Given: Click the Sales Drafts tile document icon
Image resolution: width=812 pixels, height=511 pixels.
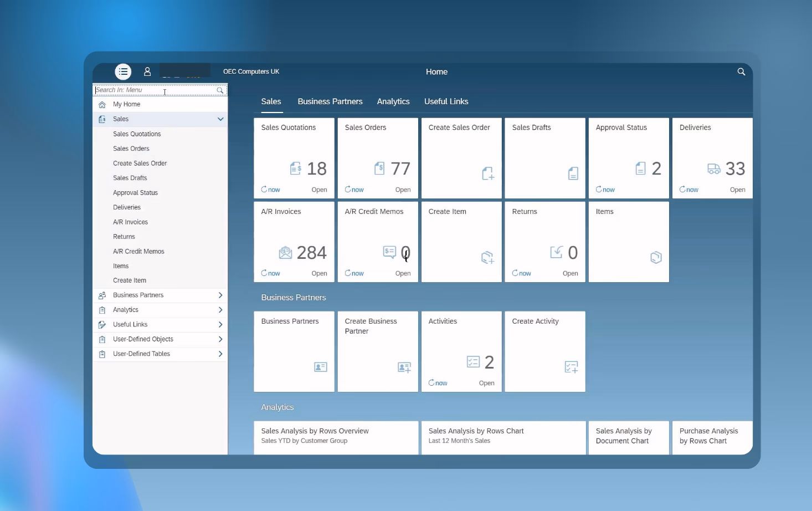Looking at the screenshot, I should pos(573,173).
